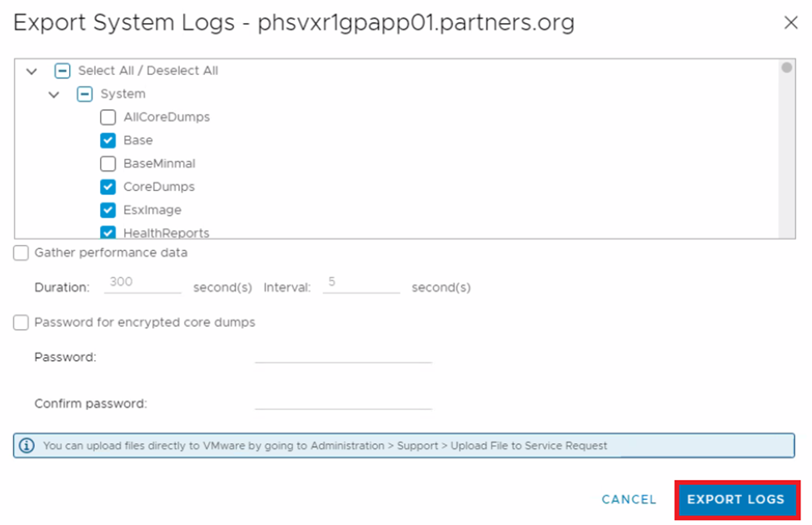Check the AllCoreDumps checkbox
Viewport: 812px width, 525px height.
click(107, 117)
